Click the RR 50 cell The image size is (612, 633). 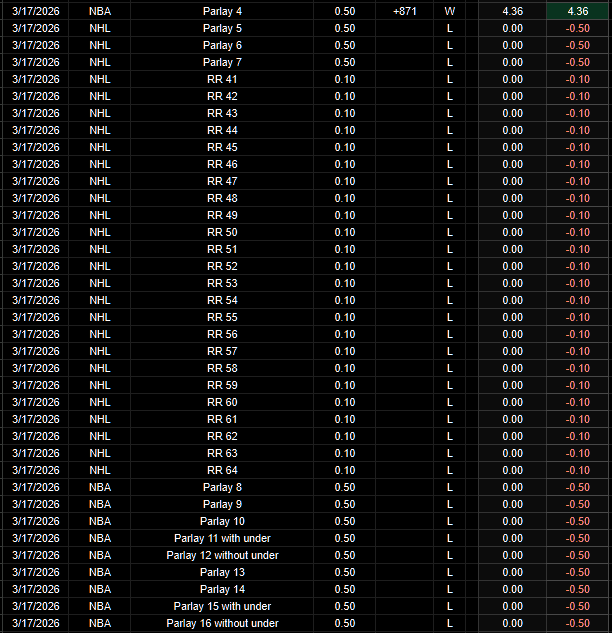pyautogui.click(x=222, y=232)
